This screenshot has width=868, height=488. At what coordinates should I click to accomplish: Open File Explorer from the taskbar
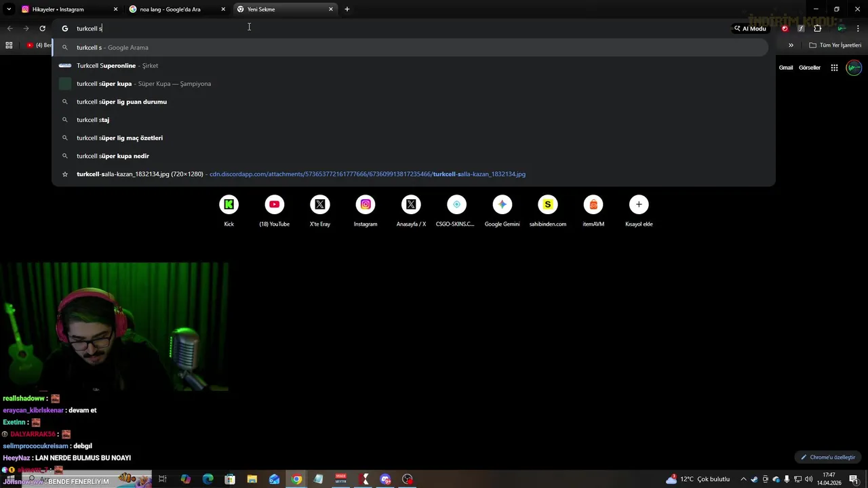(252, 479)
